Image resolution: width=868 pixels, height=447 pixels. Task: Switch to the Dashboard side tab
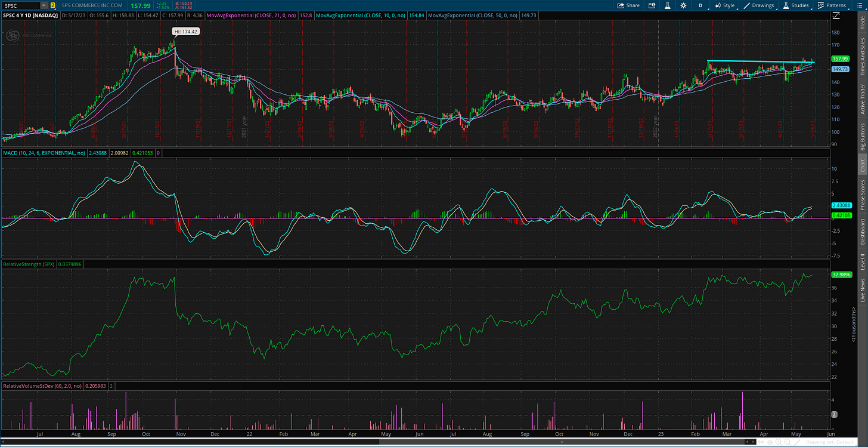tap(862, 232)
